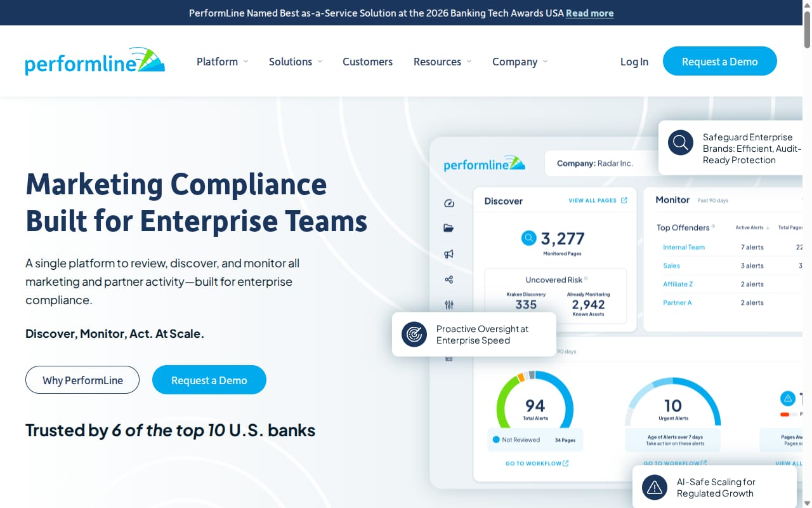
Task: Click radar target icon on Proactive Oversight card
Action: point(414,334)
